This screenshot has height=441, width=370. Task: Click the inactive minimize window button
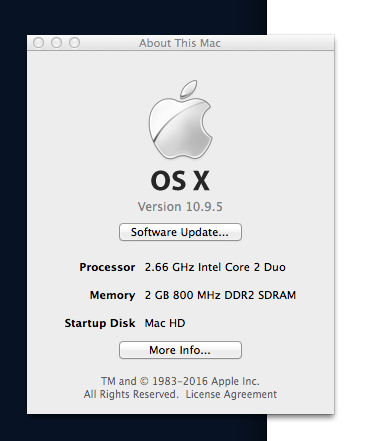[56, 43]
